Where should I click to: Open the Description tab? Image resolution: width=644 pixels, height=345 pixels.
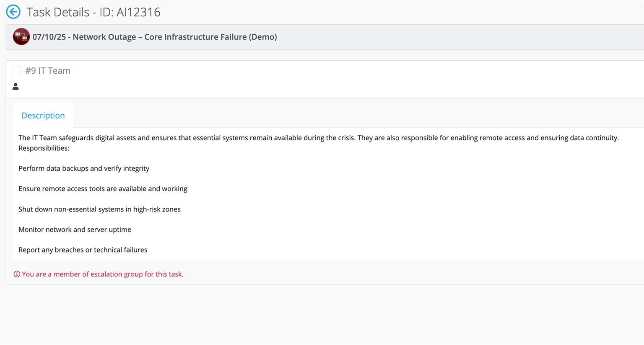coord(43,115)
